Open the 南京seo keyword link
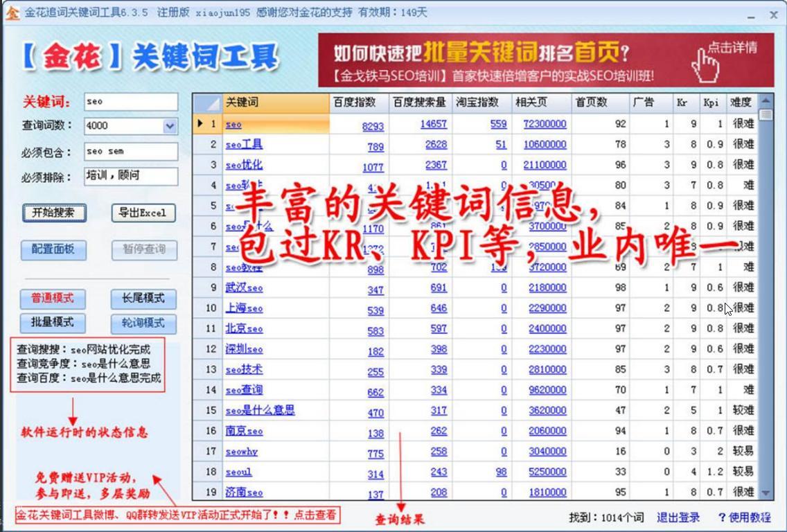Screen dimensions: 787x532 [x=244, y=431]
